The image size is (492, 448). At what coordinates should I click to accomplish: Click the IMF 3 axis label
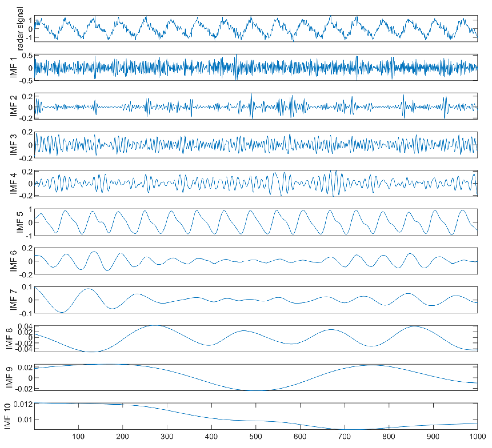tap(14, 145)
